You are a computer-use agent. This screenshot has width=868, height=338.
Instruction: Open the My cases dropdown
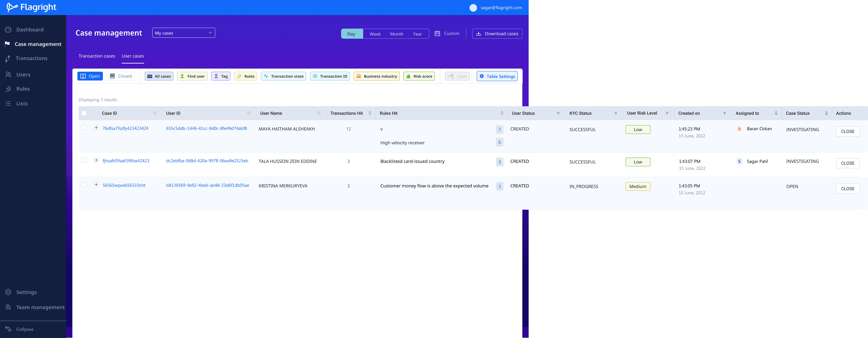click(x=183, y=33)
